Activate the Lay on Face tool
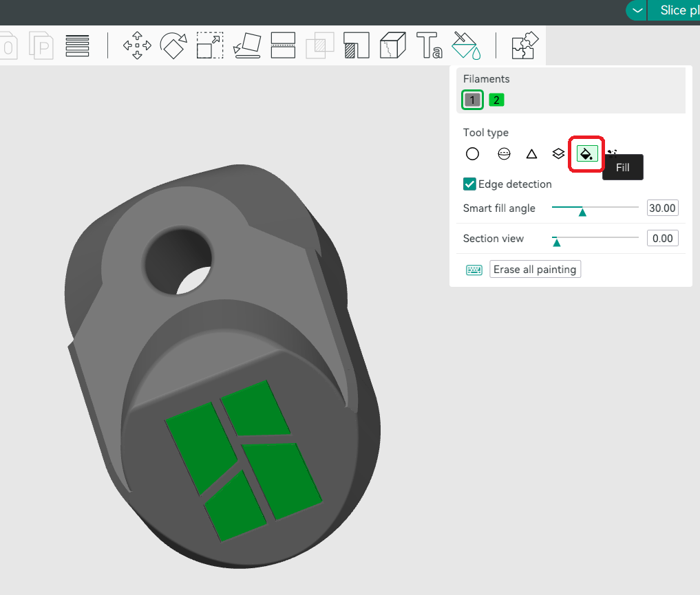 pyautogui.click(x=247, y=45)
